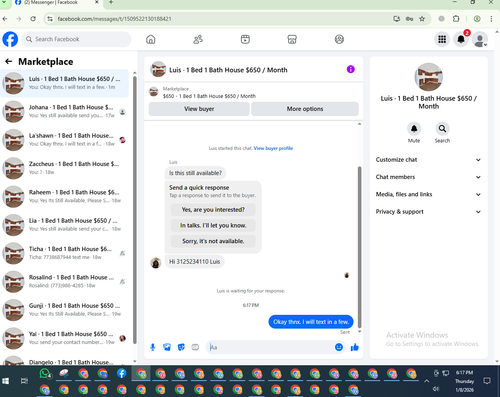Click the More options button

(x=305, y=109)
